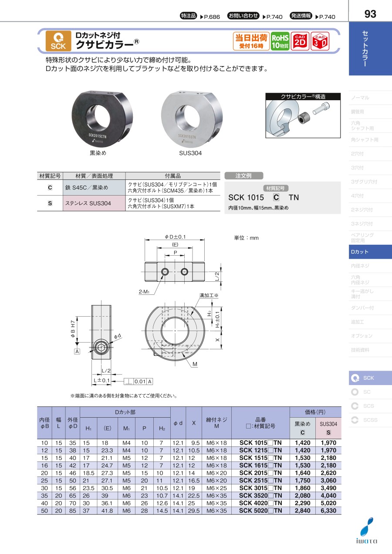Click the 当日出荷 same-day shipping badge

[x=251, y=41]
